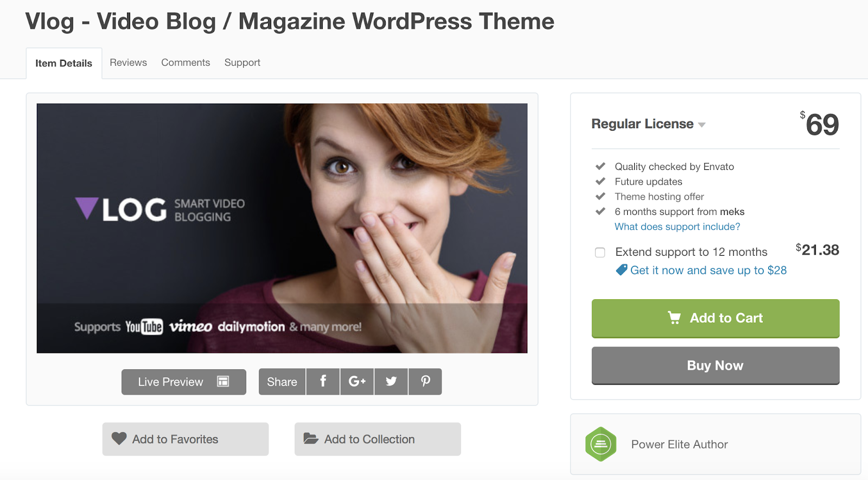The width and height of the screenshot is (868, 480).
Task: Click the Vlog theme preview image
Action: [282, 228]
